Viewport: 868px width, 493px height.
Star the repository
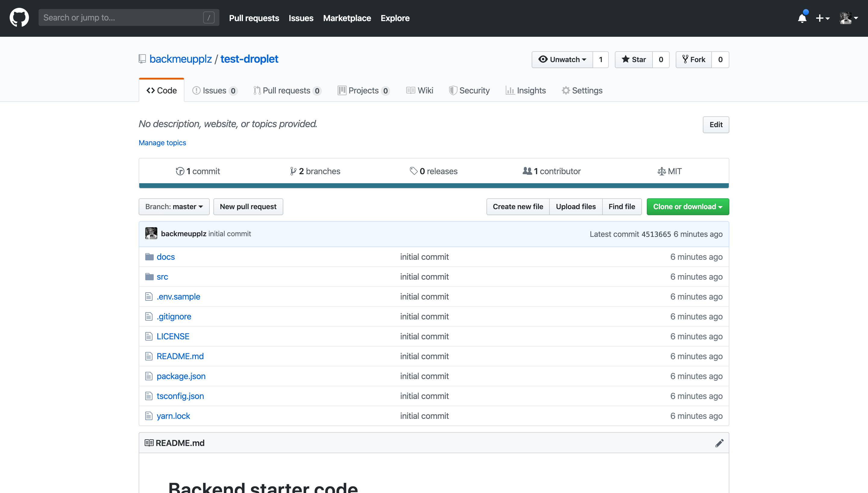(x=634, y=60)
